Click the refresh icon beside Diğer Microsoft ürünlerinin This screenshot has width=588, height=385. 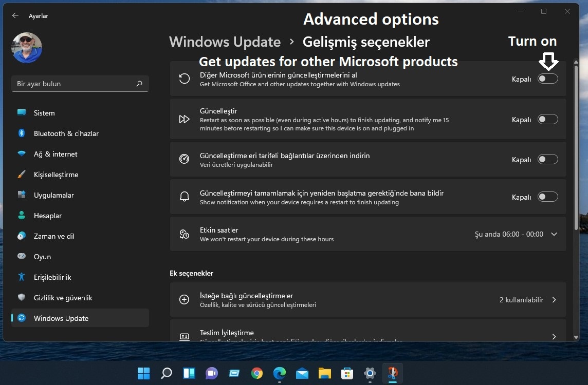pos(184,79)
